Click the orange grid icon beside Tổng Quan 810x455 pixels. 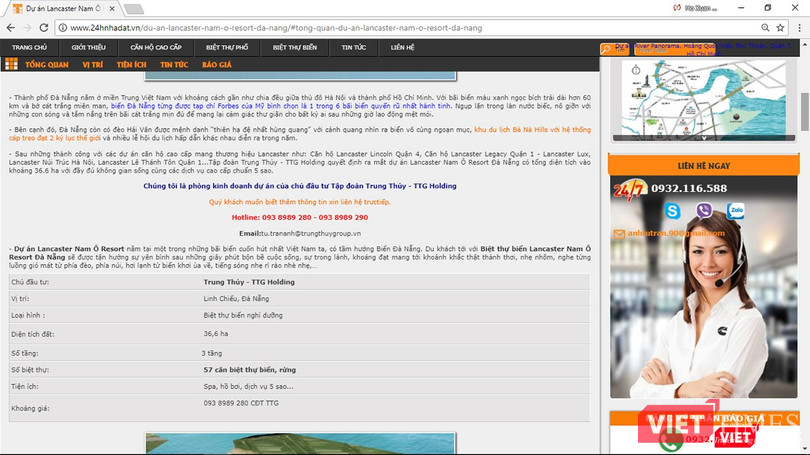pyautogui.click(x=11, y=64)
